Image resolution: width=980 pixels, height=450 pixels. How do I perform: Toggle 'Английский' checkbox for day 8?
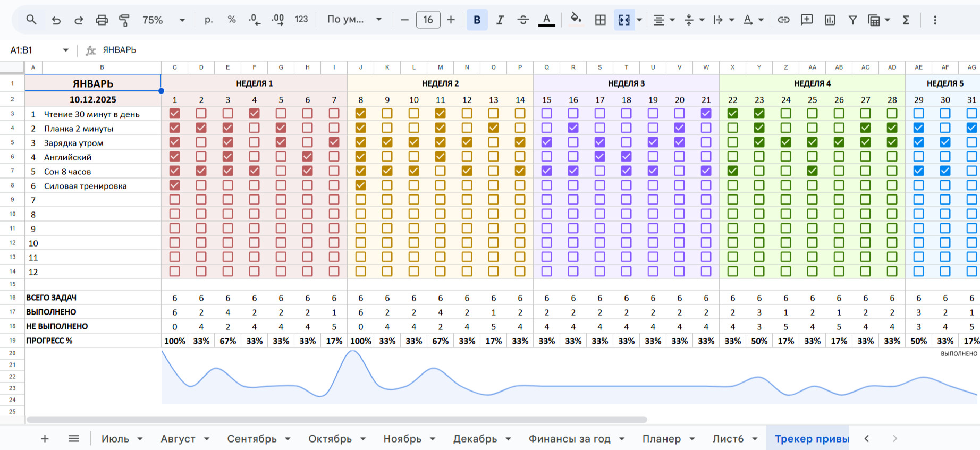point(360,157)
